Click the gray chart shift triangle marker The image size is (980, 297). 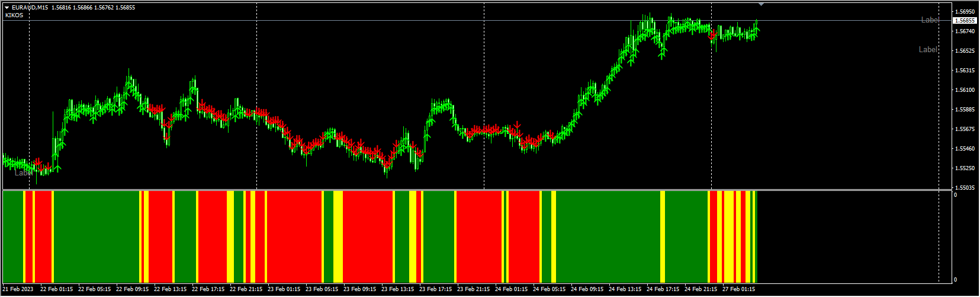click(761, 5)
